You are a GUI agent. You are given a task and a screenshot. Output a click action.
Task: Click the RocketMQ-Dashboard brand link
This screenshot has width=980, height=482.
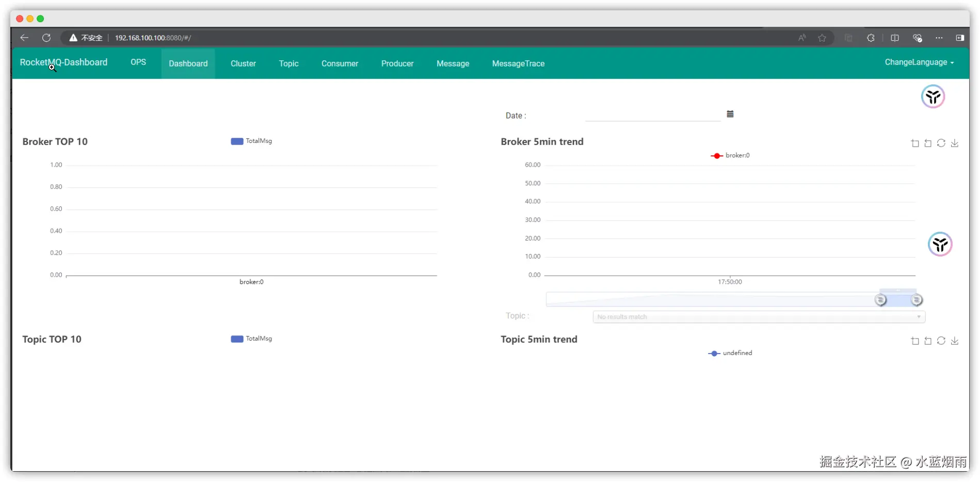(63, 62)
